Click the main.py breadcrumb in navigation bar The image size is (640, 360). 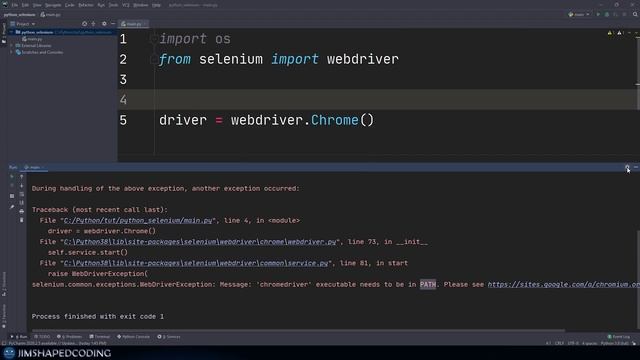coord(51,14)
